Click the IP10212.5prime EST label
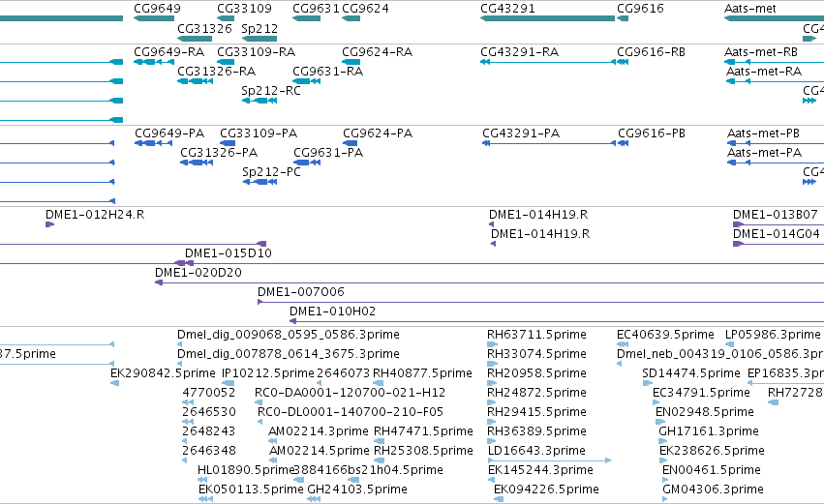 click(x=268, y=373)
